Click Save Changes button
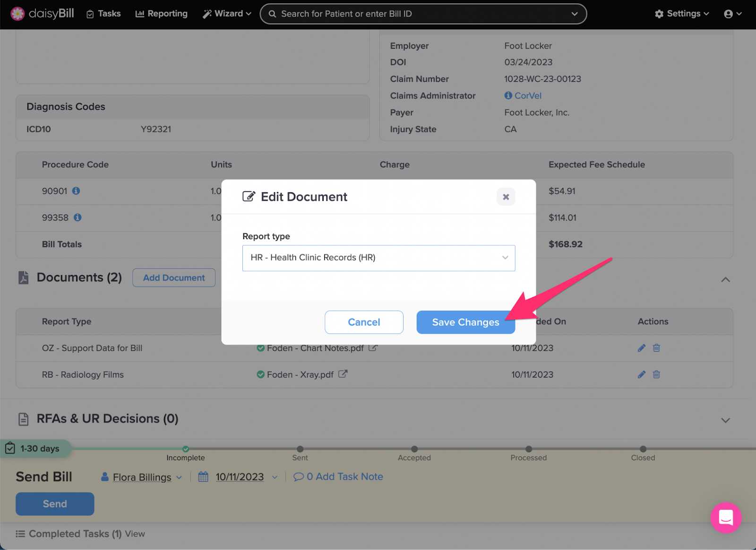Viewport: 756px width, 550px height. 465,322
